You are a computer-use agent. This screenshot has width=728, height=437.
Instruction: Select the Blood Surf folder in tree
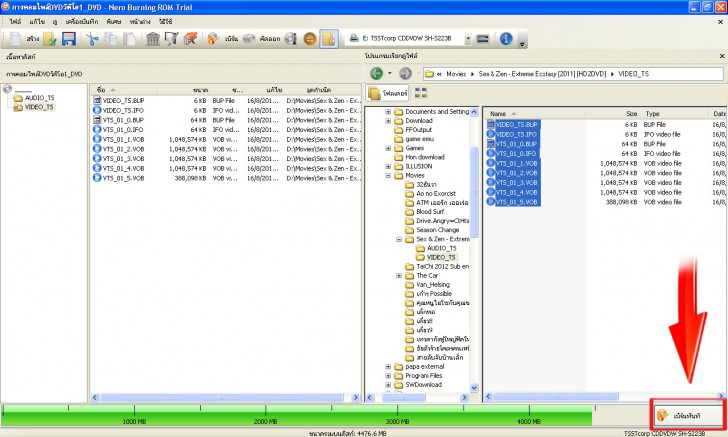point(430,211)
